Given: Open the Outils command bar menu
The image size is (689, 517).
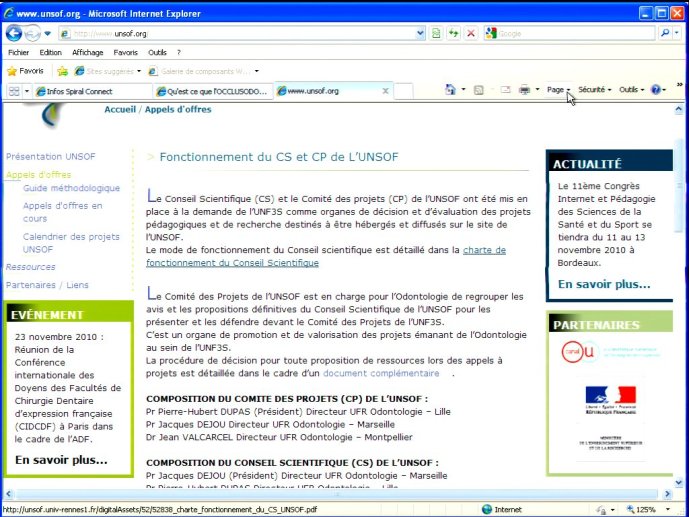Looking at the screenshot, I should 631,90.
